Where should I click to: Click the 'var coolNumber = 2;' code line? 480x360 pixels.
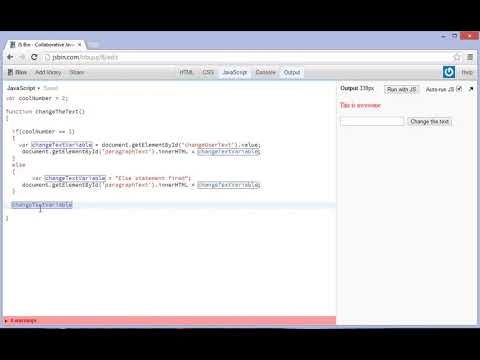(x=37, y=98)
